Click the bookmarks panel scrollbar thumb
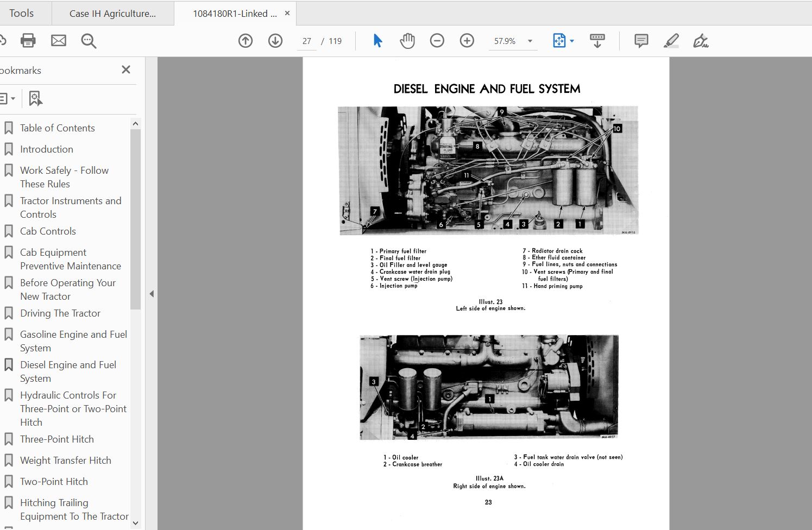The height and width of the screenshot is (530, 812). (135, 219)
